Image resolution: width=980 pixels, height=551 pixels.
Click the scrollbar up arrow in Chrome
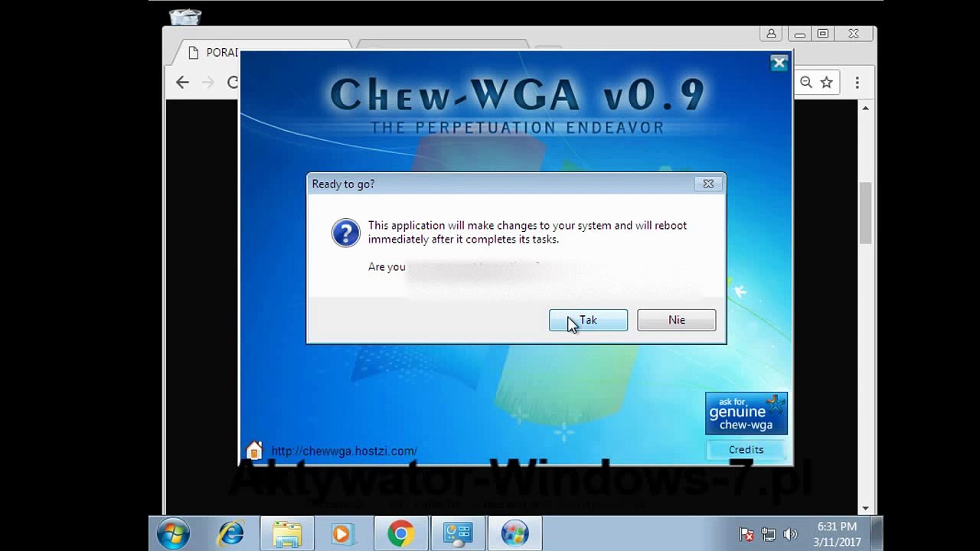coord(866,108)
